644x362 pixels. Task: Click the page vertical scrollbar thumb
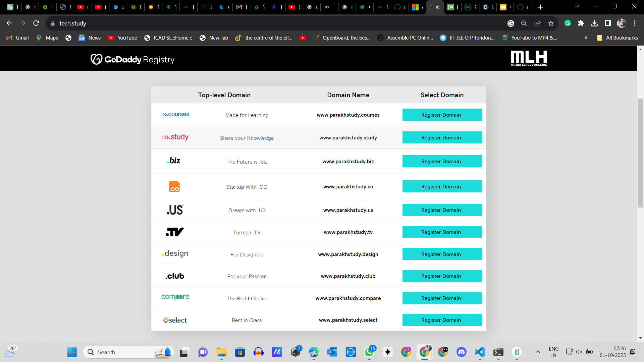click(x=640, y=153)
